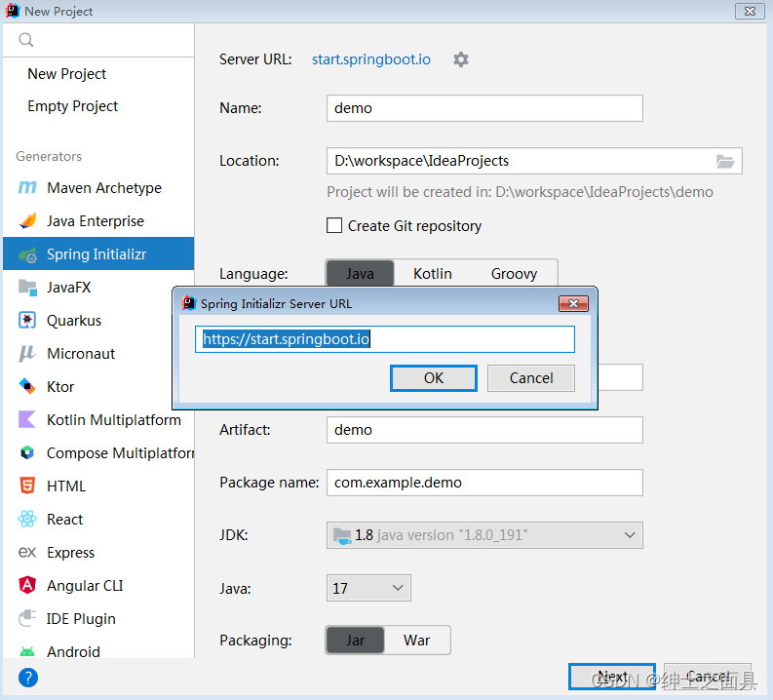Viewport: 773px width, 700px height.
Task: Click the sidebar search box
Action: coord(98,39)
